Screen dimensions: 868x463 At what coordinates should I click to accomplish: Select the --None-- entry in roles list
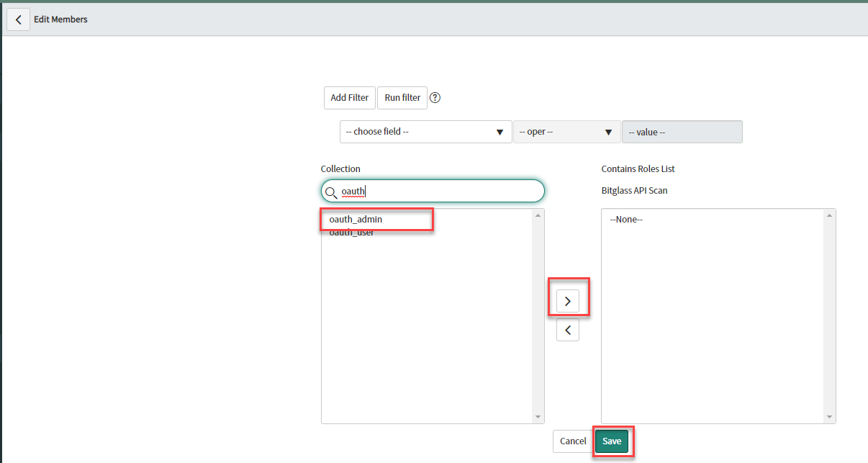tap(626, 219)
